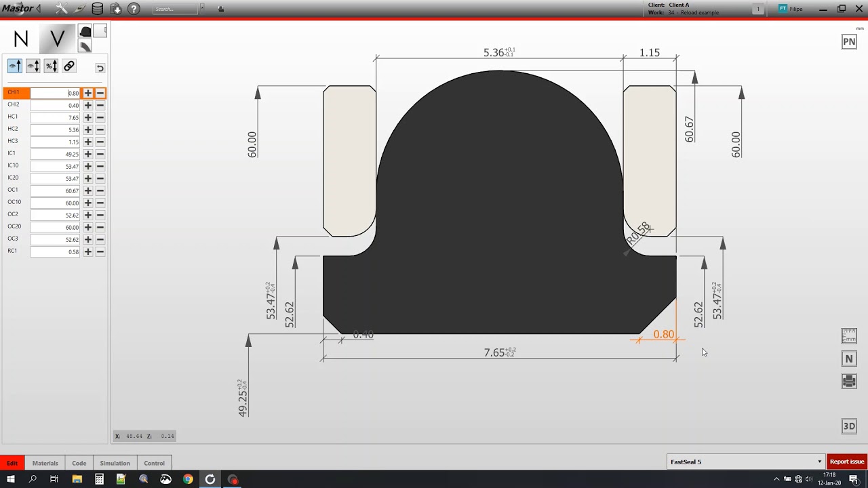This screenshot has width=868, height=488.
Task: Switch to the Control tab
Action: 154,463
